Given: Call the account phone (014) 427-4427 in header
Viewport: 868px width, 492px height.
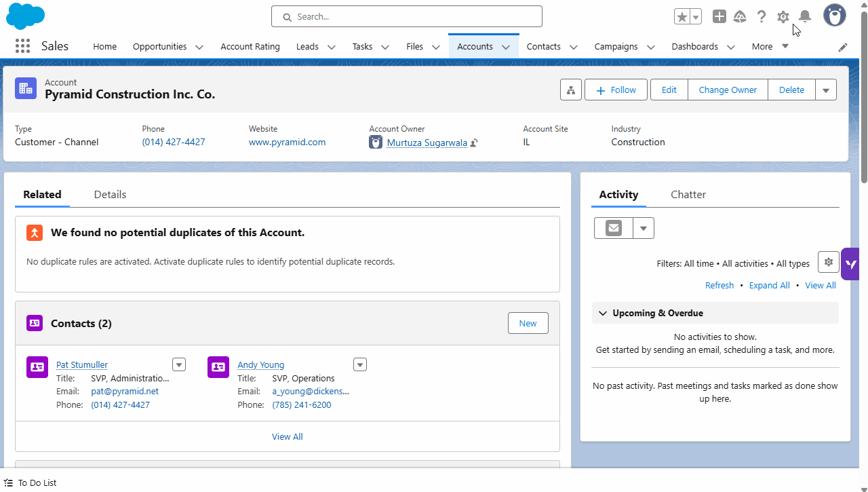Looking at the screenshot, I should click(174, 143).
